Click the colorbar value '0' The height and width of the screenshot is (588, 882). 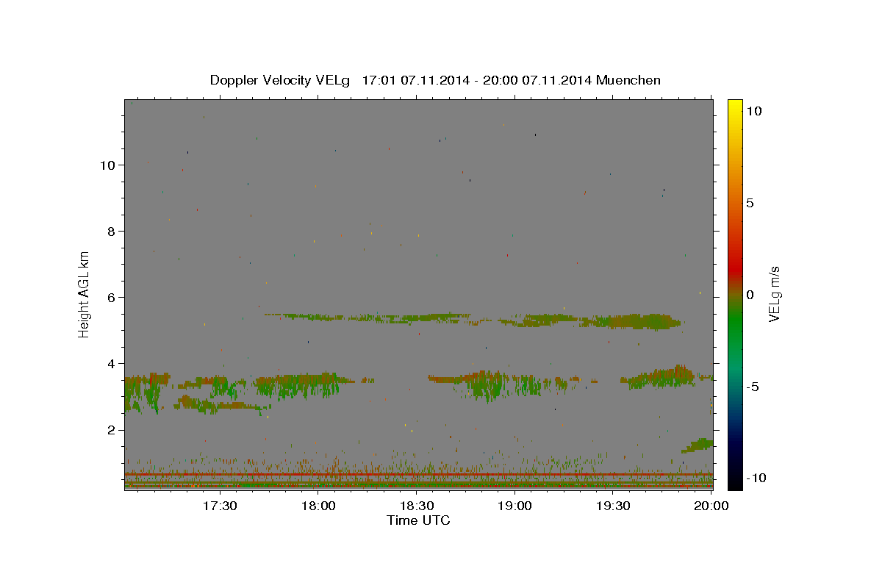pos(750,295)
